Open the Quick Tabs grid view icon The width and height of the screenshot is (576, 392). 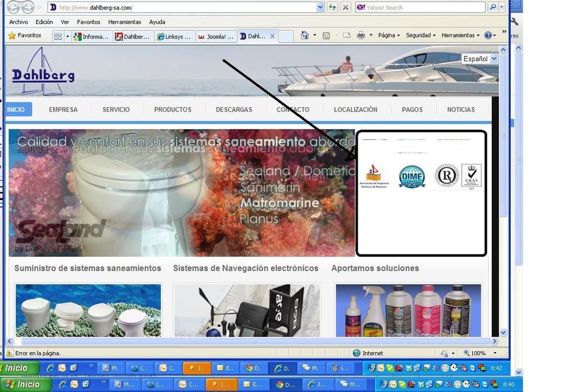point(58,36)
